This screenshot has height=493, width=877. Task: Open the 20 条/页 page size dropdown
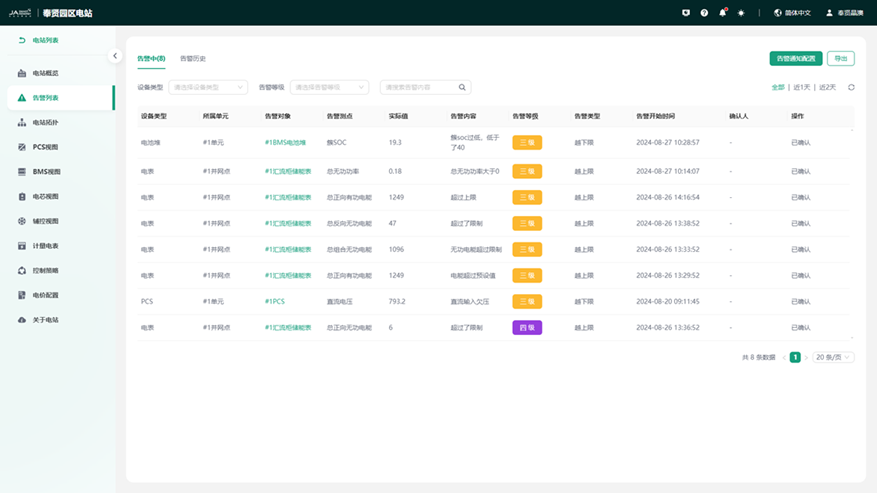coord(833,357)
